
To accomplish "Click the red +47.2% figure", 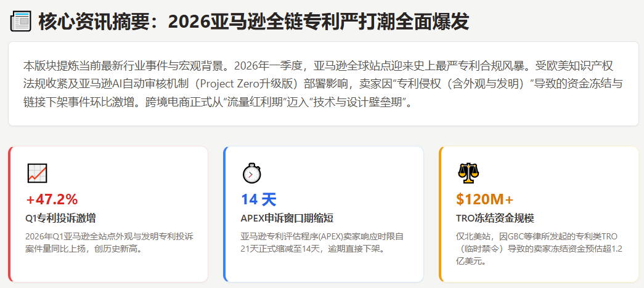I will pos(52,199).
